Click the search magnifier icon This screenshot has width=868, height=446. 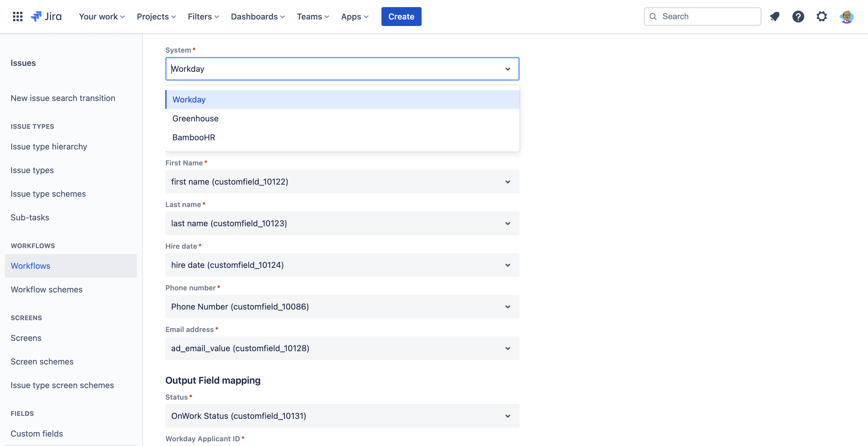click(653, 17)
